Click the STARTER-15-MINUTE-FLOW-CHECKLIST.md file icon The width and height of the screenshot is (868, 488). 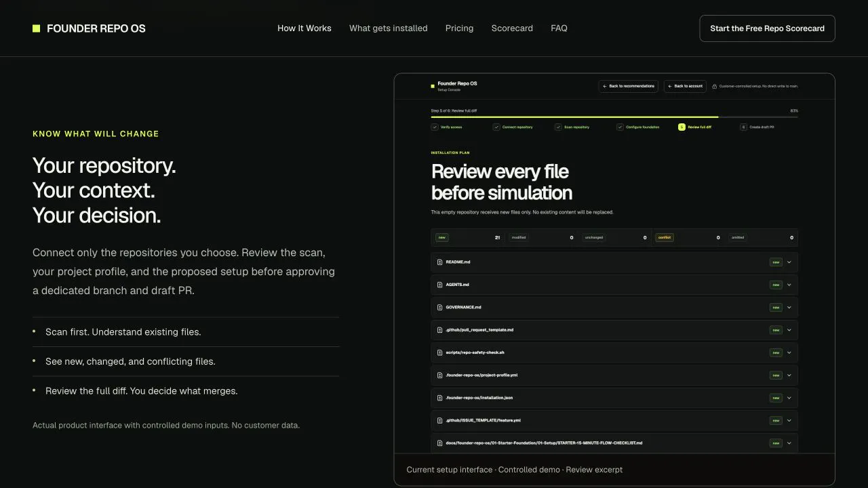(x=439, y=443)
